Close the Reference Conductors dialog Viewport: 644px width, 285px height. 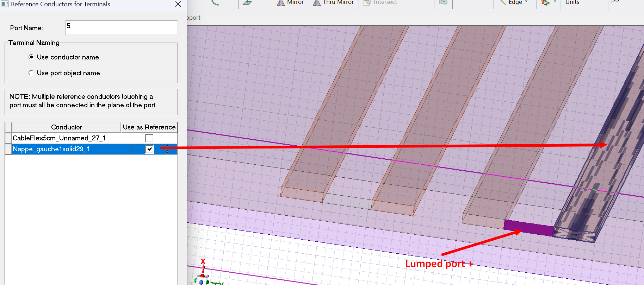coord(178,4)
